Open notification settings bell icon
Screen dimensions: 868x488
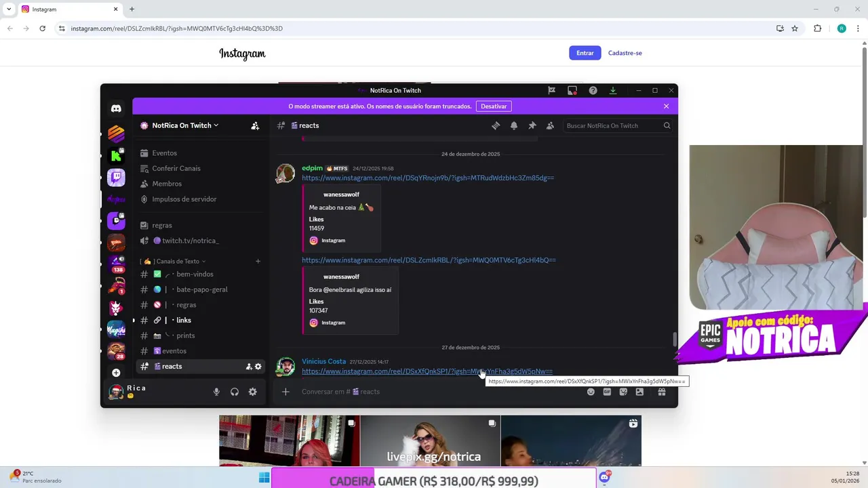click(514, 125)
